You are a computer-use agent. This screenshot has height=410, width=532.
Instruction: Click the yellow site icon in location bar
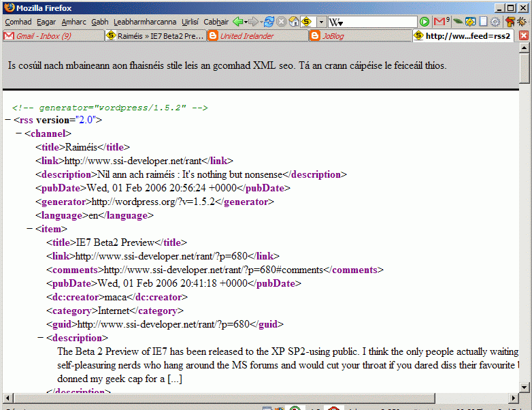(306, 22)
